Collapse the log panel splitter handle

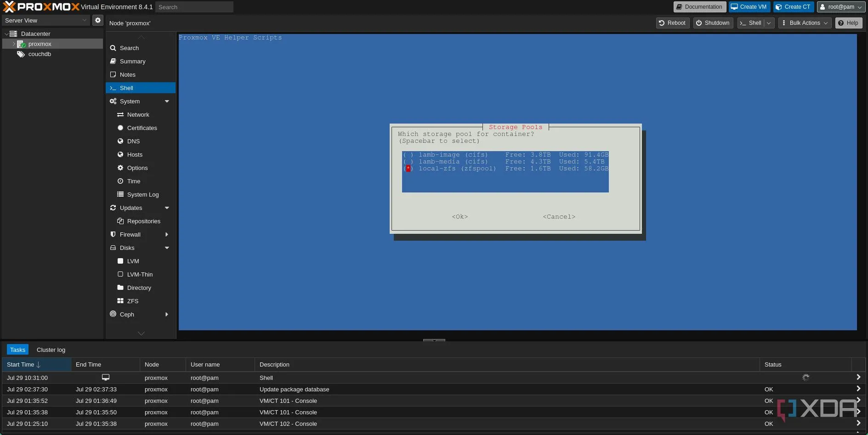coord(434,340)
